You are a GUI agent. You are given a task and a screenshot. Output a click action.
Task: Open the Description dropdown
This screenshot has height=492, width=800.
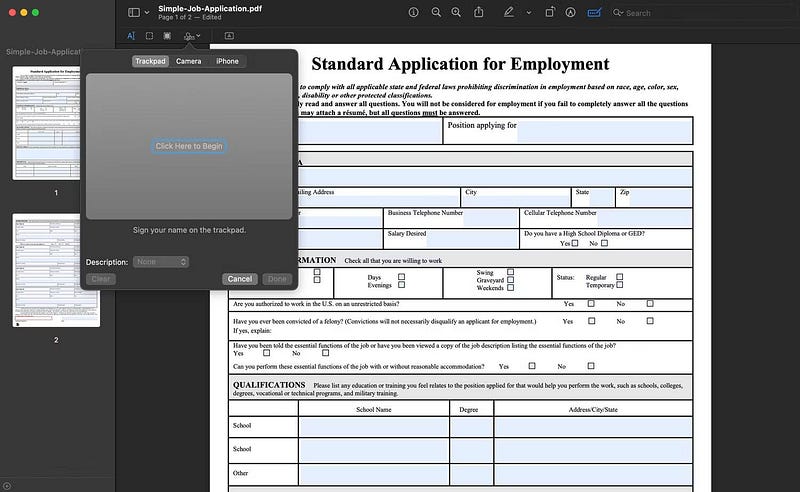[x=161, y=262]
